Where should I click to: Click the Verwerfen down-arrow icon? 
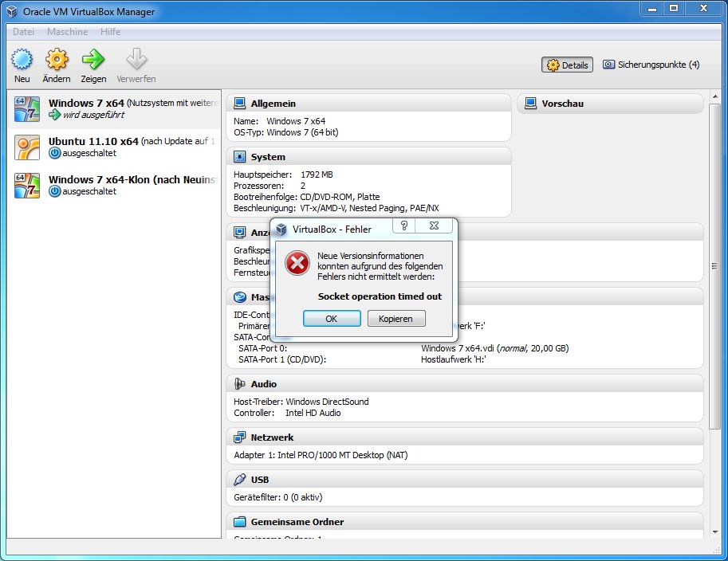coord(136,60)
